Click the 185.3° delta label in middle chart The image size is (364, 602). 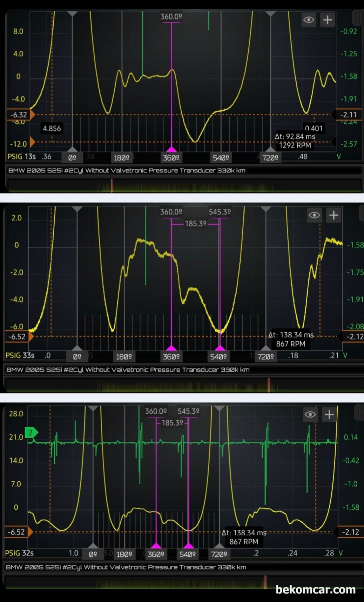[x=195, y=224]
